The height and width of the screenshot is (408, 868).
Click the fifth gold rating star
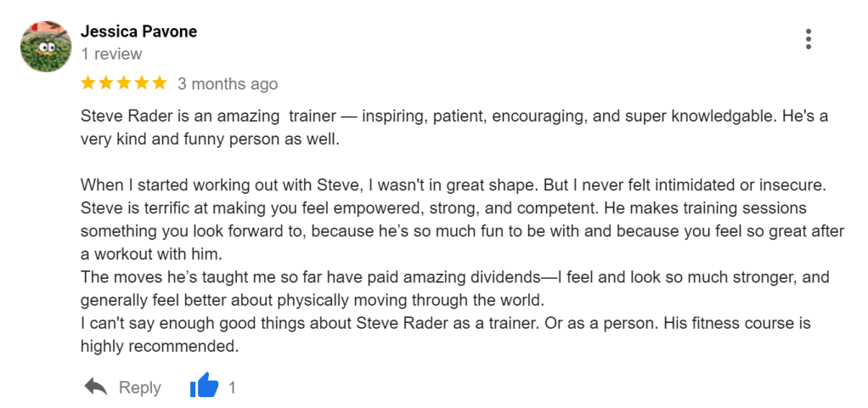(160, 83)
